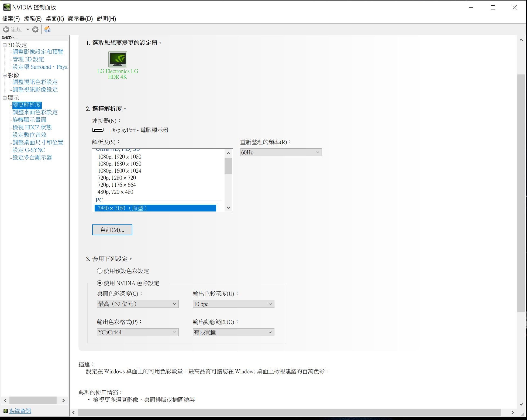Open 調整桌面色彩設定 in the tree
This screenshot has height=420, width=527.
pyautogui.click(x=35, y=112)
